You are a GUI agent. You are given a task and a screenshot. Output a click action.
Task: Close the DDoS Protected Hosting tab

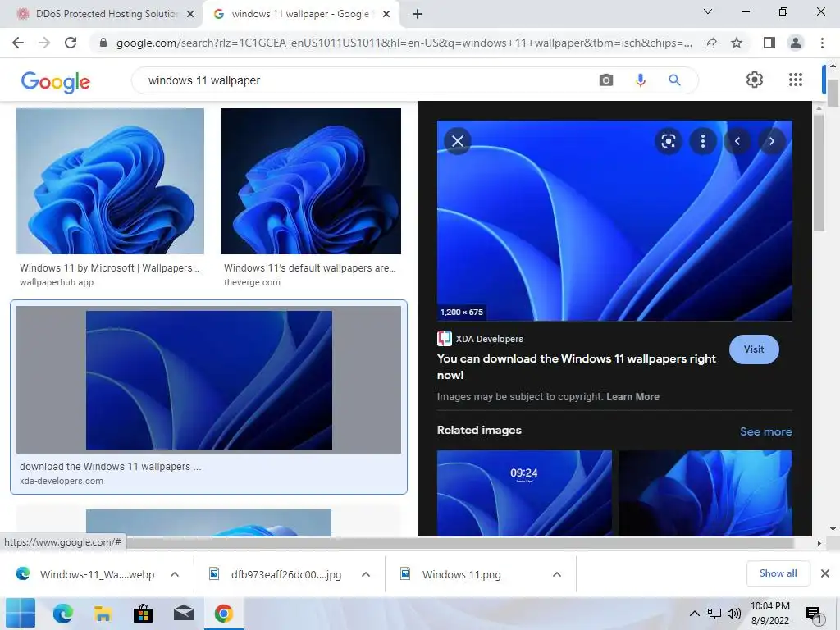tap(190, 14)
